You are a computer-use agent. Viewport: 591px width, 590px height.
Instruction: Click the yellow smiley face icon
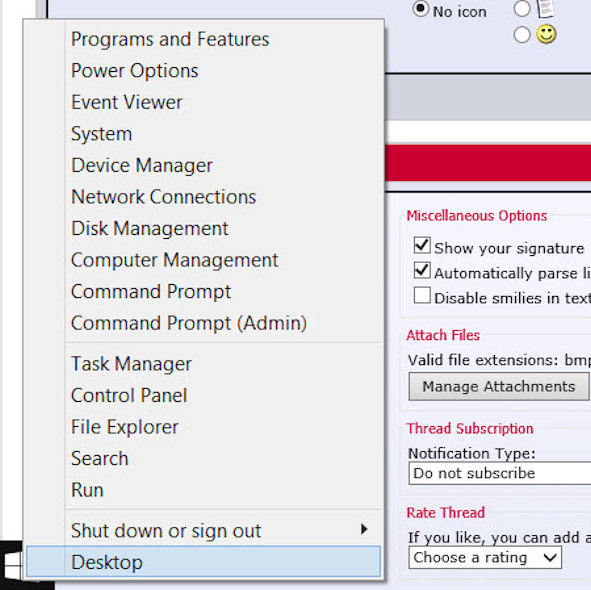[x=547, y=34]
